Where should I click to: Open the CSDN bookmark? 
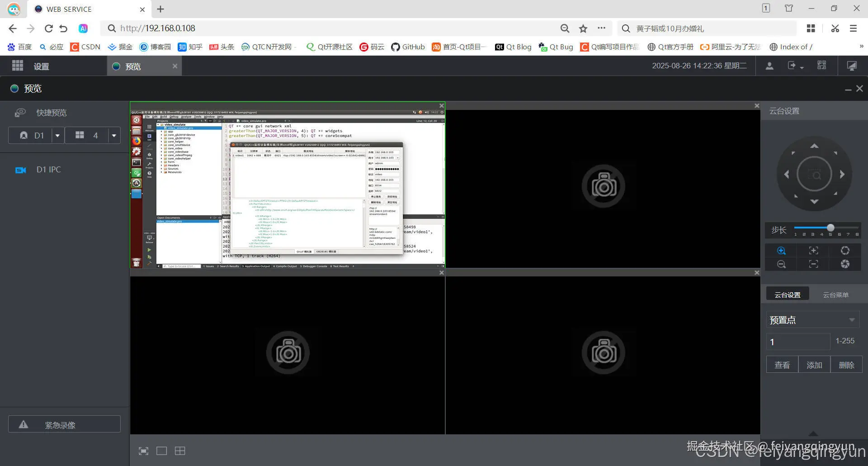tap(85, 47)
